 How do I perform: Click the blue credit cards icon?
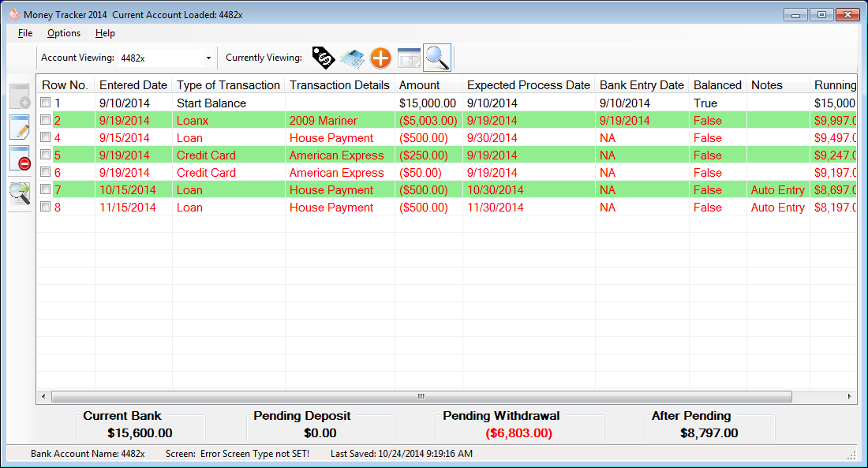coord(352,58)
